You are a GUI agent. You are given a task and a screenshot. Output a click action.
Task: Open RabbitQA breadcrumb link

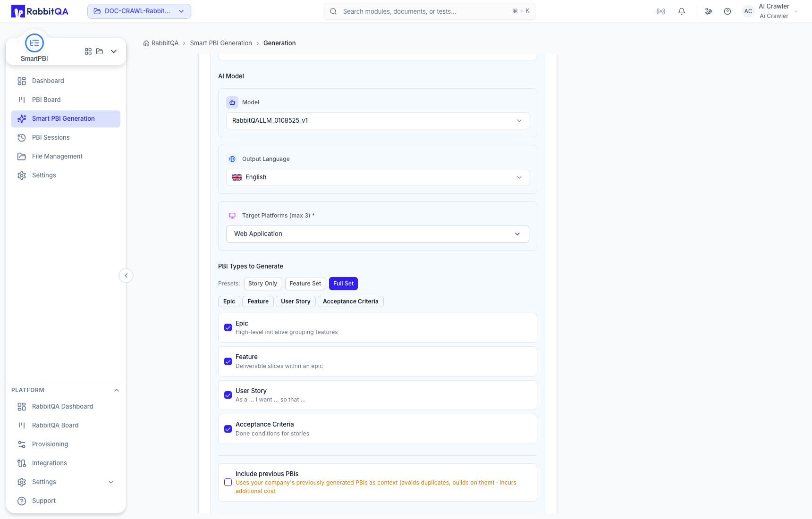click(x=165, y=43)
